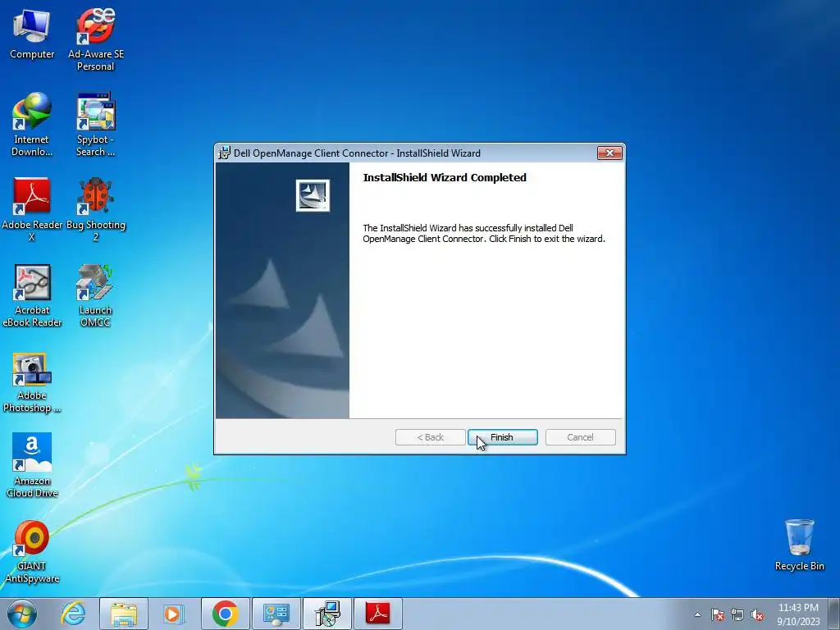
Task: Select the Internet Download Manager shortcut
Action: pyautogui.click(x=32, y=125)
